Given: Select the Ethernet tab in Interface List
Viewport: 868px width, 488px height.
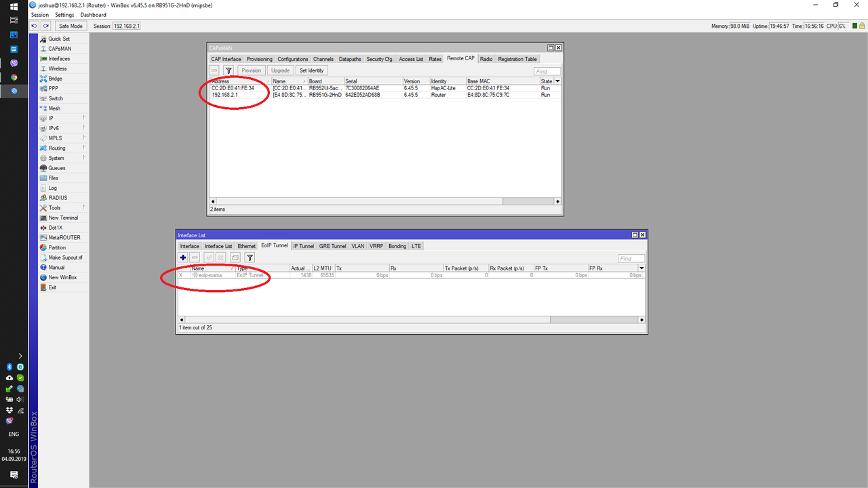Looking at the screenshot, I should (x=247, y=246).
